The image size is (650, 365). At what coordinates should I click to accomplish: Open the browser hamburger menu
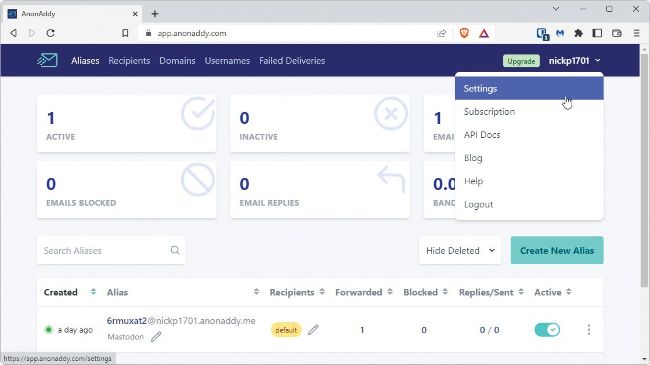[x=637, y=33]
